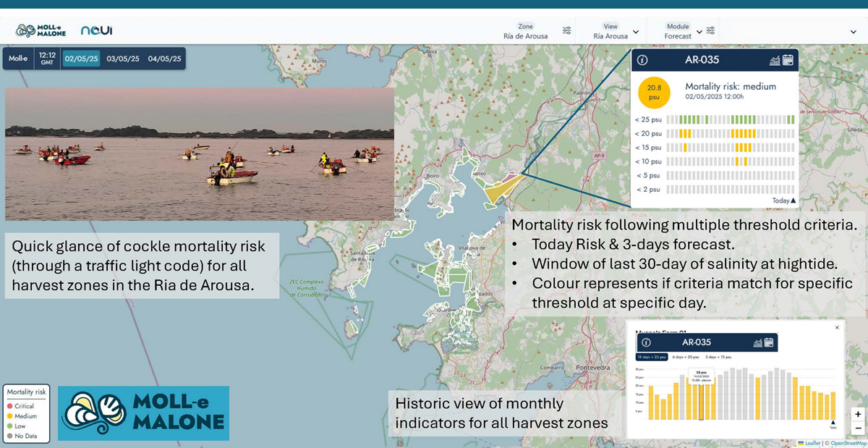Screen dimensions: 868x448
Task: Click chart icon in lower AR-035 chart panel
Action: pos(758,342)
